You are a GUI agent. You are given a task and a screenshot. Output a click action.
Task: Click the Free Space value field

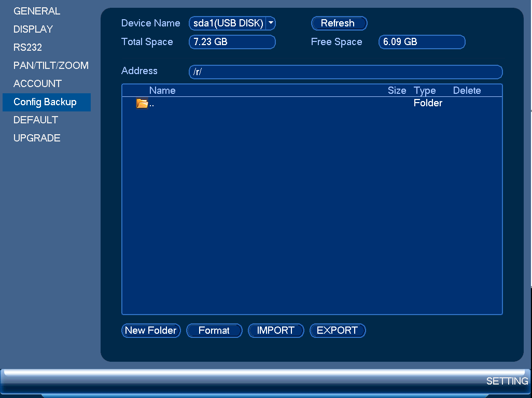coord(422,42)
